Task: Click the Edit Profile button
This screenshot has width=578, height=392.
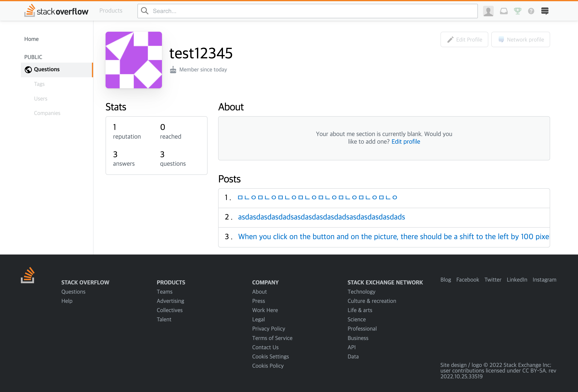Action: (464, 40)
